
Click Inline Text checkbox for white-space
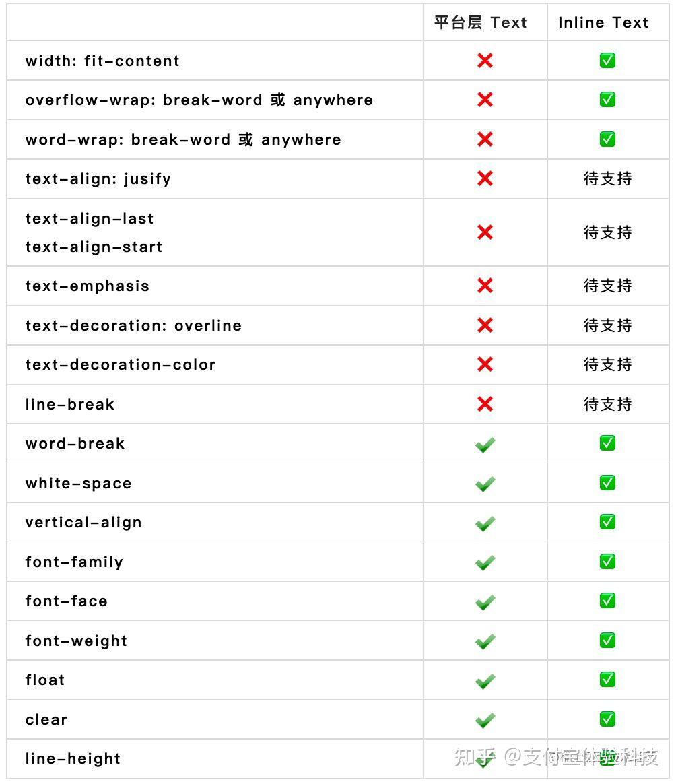[607, 483]
